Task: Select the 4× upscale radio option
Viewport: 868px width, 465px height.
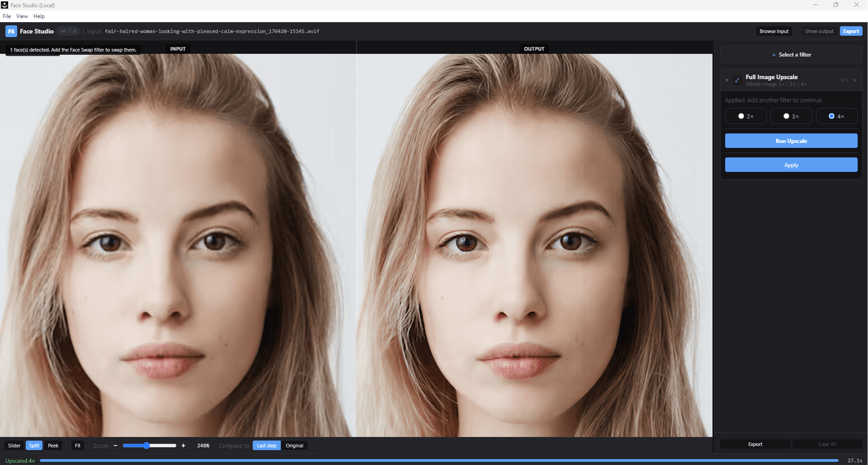Action: (x=836, y=116)
